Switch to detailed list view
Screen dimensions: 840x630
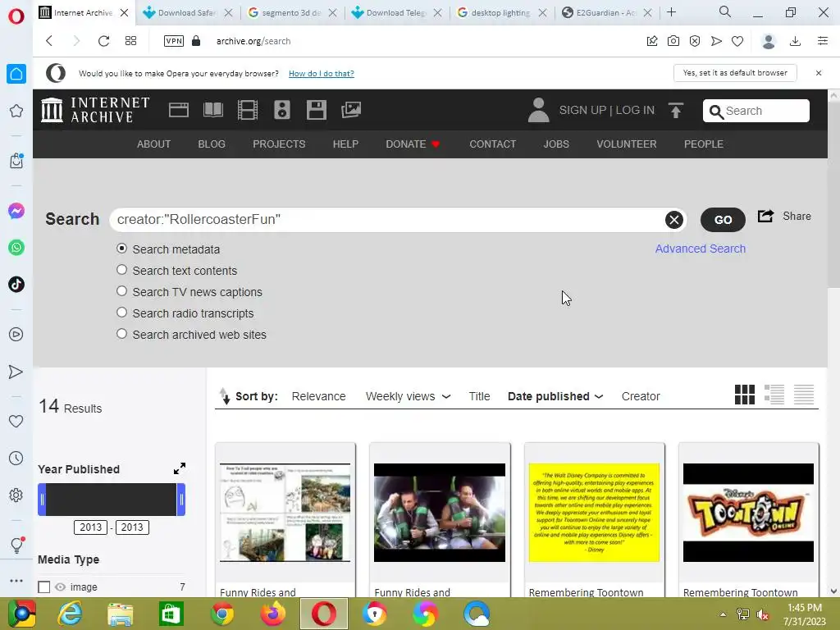774,395
